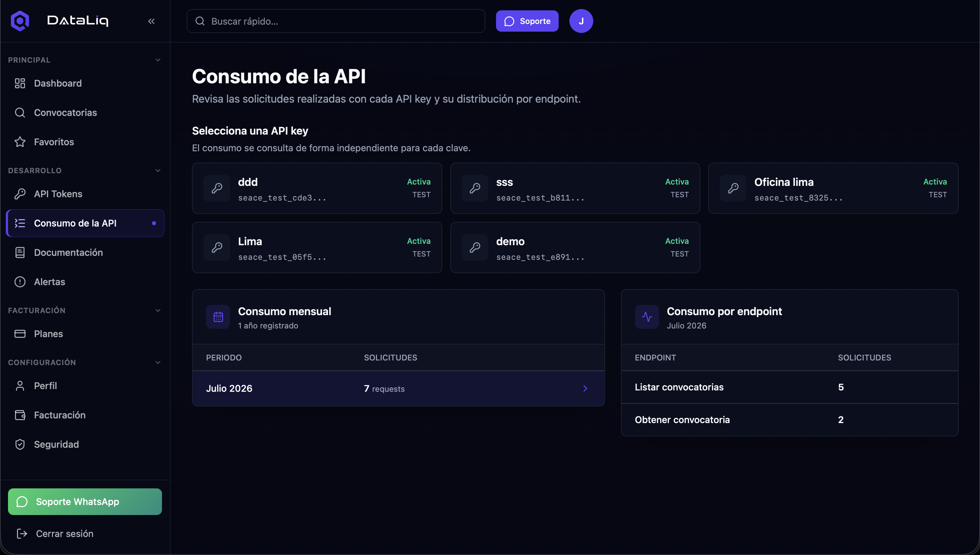Image resolution: width=980 pixels, height=555 pixels.
Task: Click the Facturación wallet icon
Action: tap(20, 415)
